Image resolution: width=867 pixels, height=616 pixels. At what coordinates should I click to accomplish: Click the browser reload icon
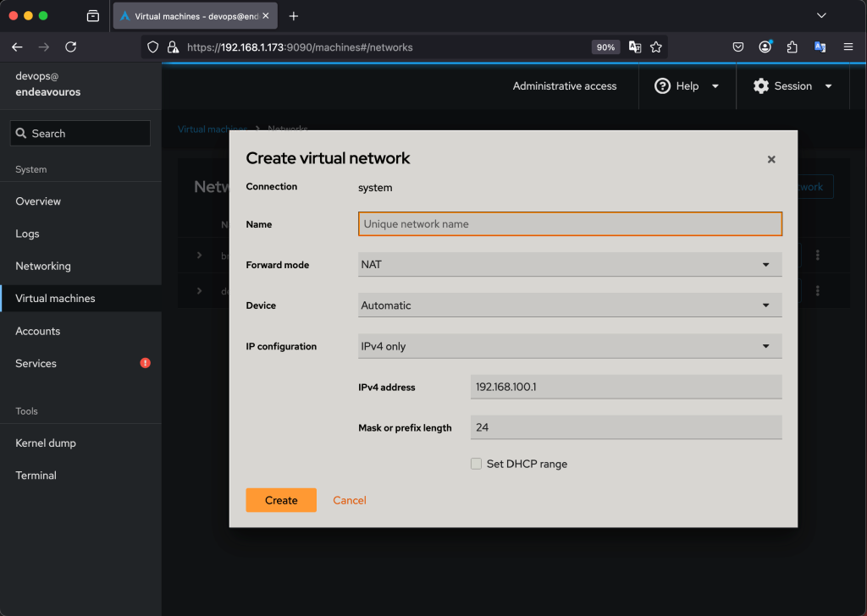point(70,47)
